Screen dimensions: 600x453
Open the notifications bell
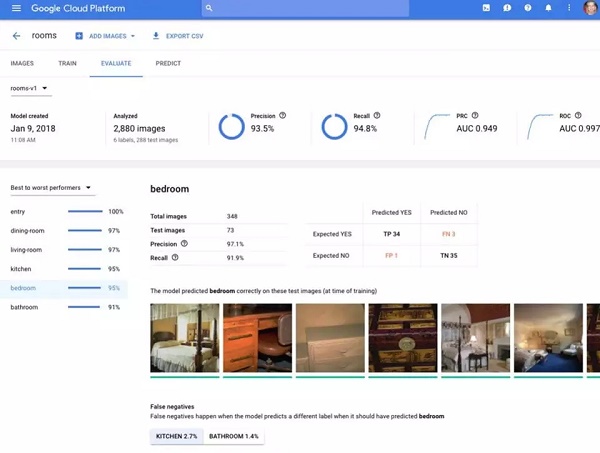(548, 8)
